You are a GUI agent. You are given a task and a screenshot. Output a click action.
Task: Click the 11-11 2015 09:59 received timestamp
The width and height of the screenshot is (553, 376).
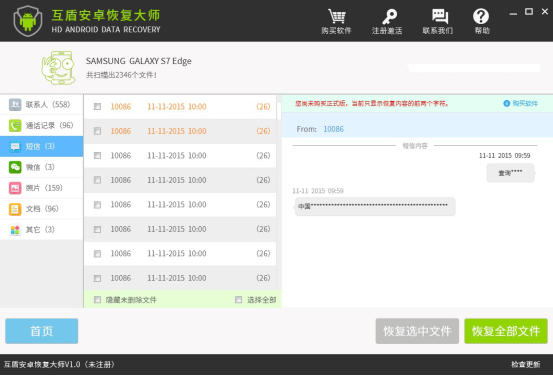318,191
